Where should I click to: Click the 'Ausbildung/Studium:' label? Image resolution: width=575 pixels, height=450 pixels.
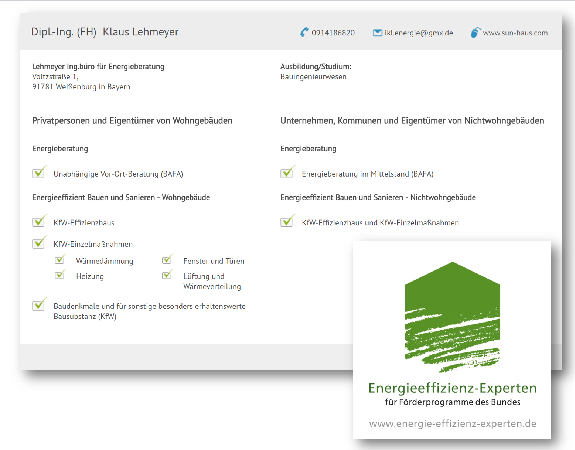coord(316,66)
